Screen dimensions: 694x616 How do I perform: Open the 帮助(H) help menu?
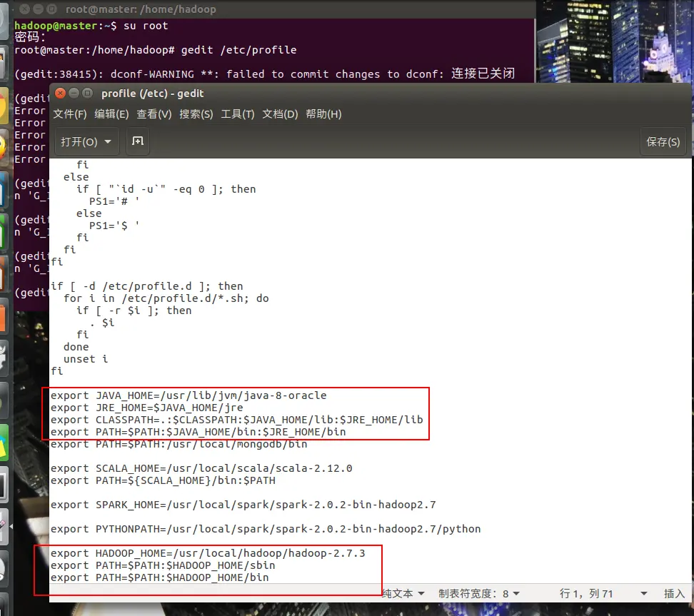[323, 114]
